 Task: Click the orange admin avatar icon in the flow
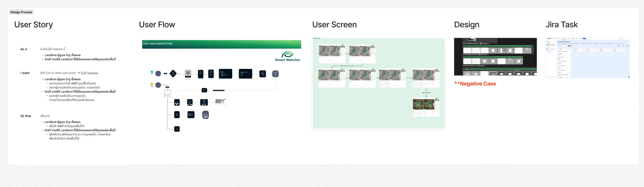[152, 84]
